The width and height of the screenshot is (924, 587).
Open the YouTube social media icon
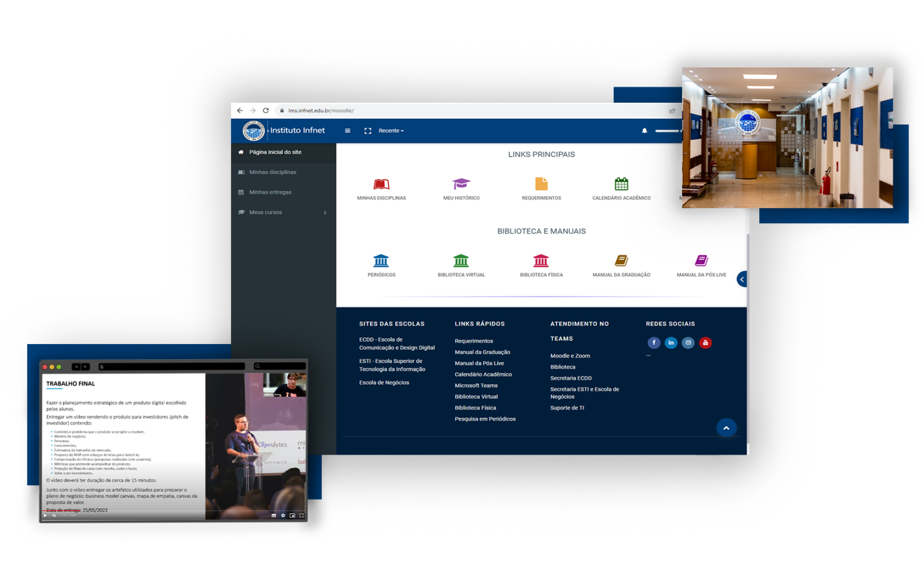tap(706, 343)
